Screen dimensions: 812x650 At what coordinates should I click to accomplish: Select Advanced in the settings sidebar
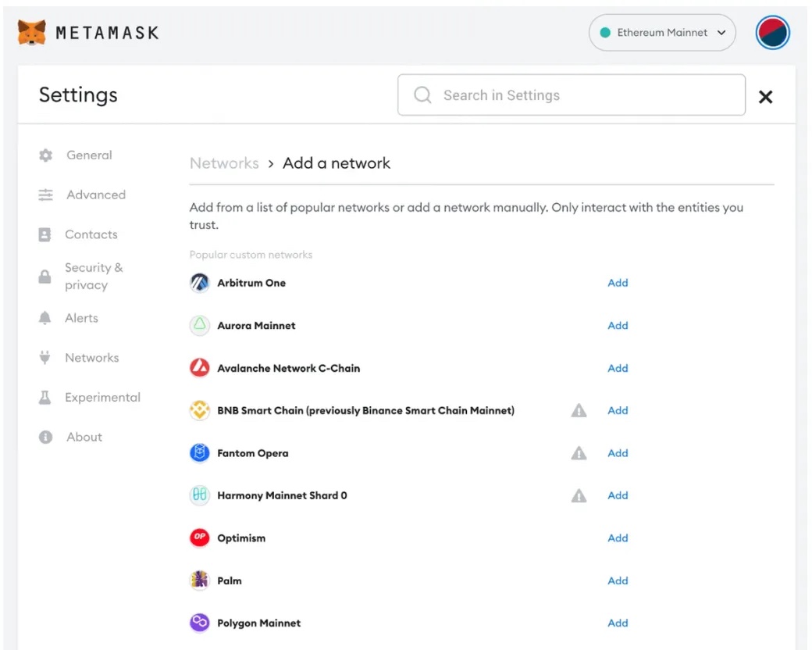(95, 195)
